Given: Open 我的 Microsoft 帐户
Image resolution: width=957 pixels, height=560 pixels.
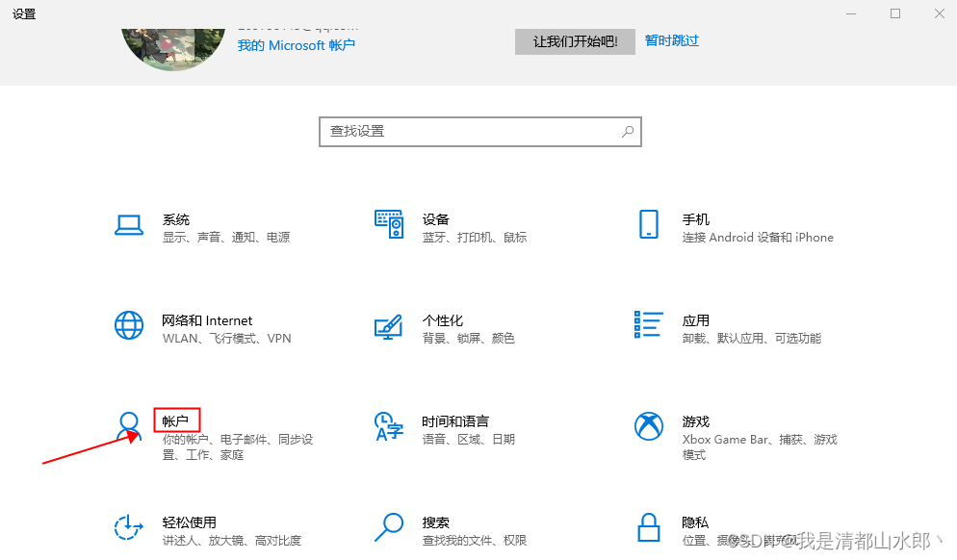Looking at the screenshot, I should coord(296,45).
